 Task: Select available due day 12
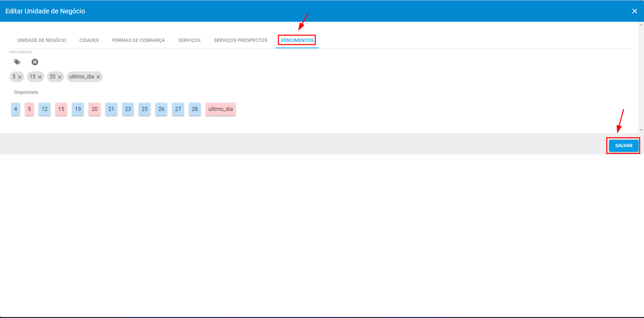point(45,109)
